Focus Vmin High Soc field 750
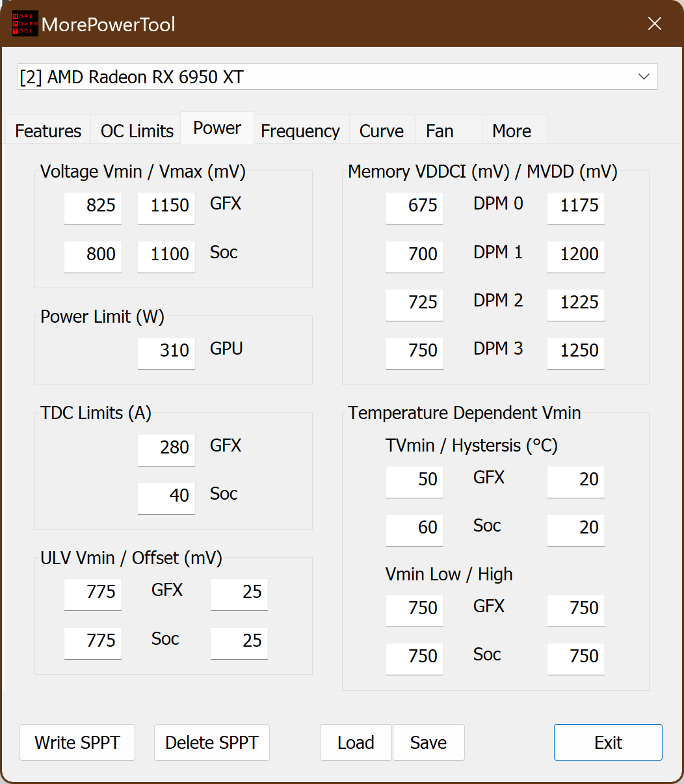This screenshot has width=684, height=784. pyautogui.click(x=576, y=658)
